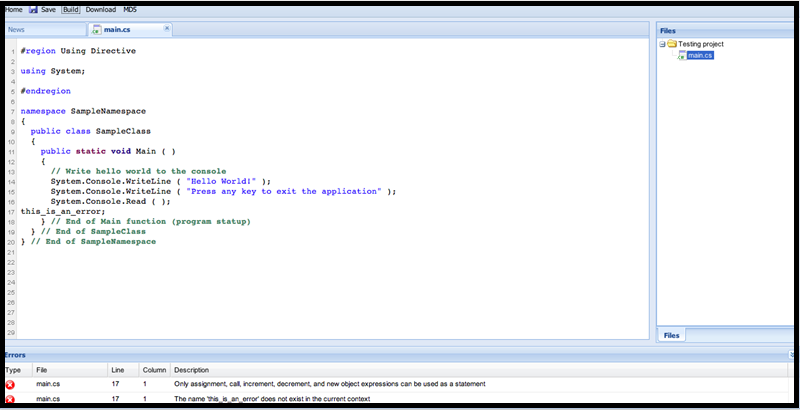Click the '// Write hello world' comment
The width and height of the screenshot is (800, 410).
point(138,171)
